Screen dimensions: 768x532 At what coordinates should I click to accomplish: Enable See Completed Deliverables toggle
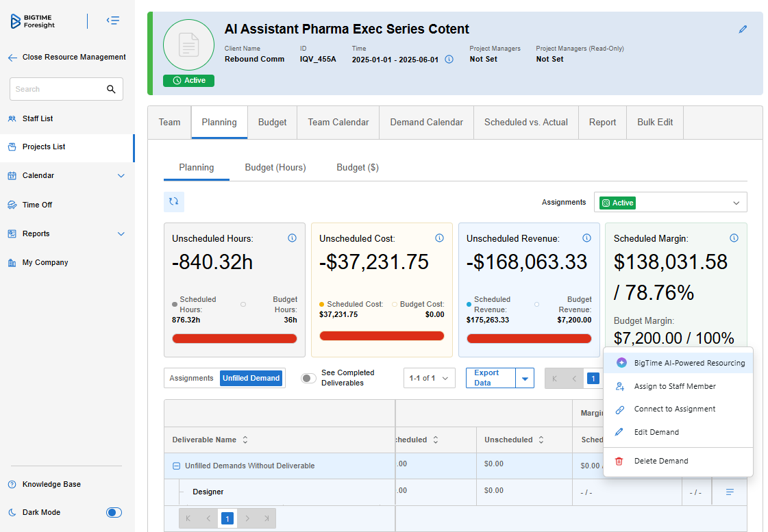point(309,378)
